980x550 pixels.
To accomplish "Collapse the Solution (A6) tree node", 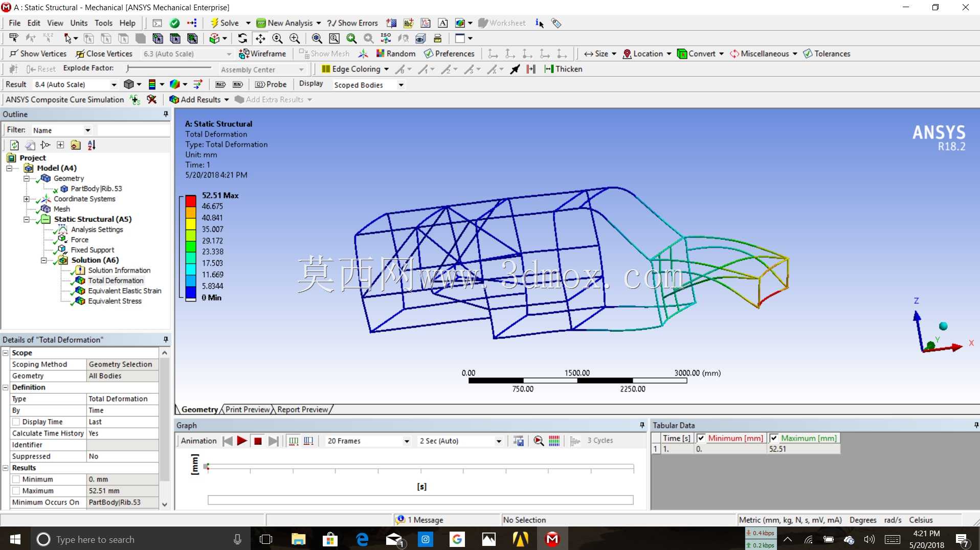I will pyautogui.click(x=43, y=260).
